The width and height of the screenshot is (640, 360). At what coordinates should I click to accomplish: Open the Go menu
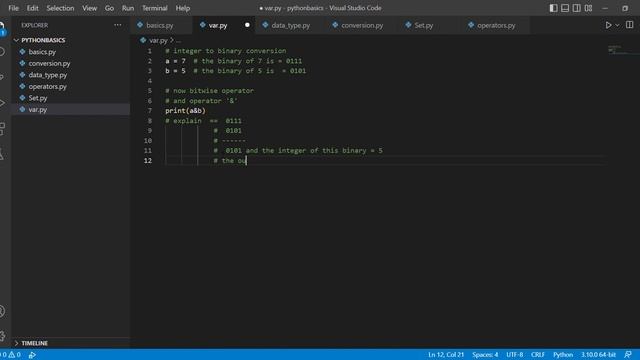click(109, 8)
